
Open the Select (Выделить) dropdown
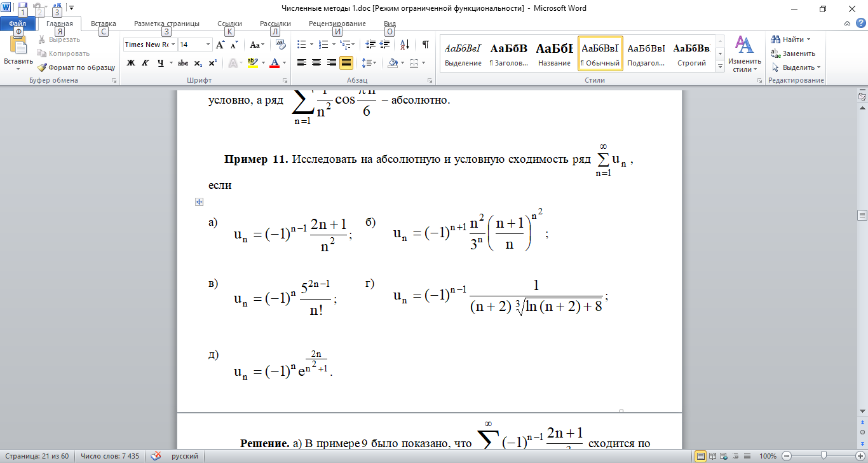click(796, 67)
